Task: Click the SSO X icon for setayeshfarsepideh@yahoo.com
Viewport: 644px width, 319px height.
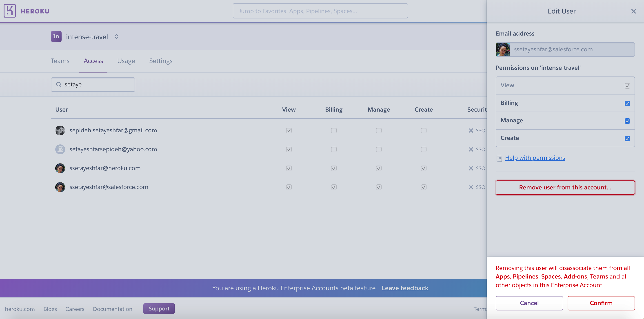Action: pyautogui.click(x=471, y=149)
